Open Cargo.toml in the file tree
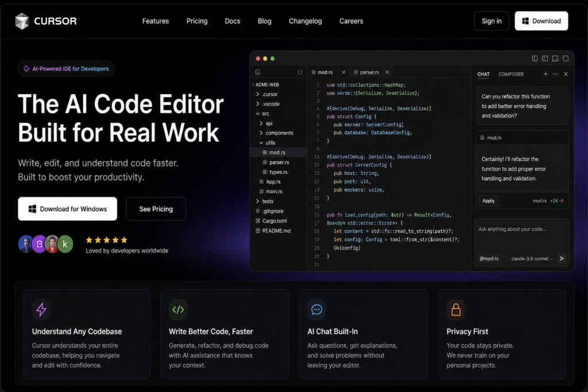Image resolution: width=588 pixels, height=392 pixels. 272,221
